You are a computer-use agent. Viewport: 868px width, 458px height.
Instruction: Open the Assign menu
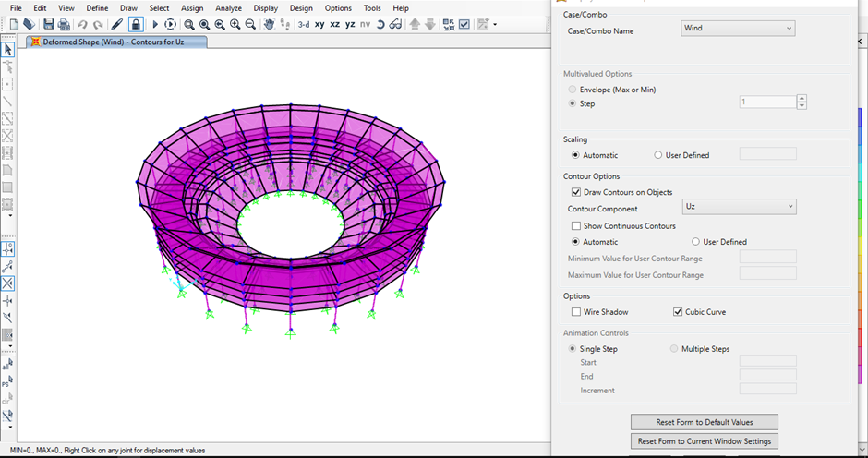pos(192,8)
